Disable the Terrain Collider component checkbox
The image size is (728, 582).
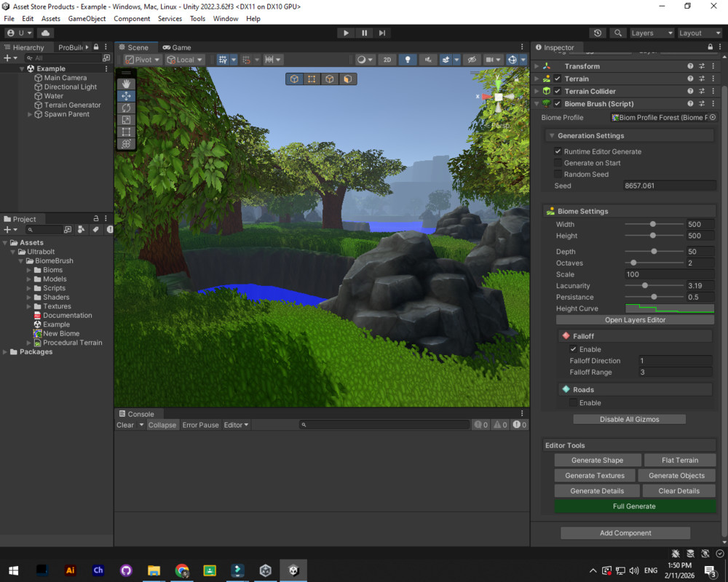pos(558,91)
